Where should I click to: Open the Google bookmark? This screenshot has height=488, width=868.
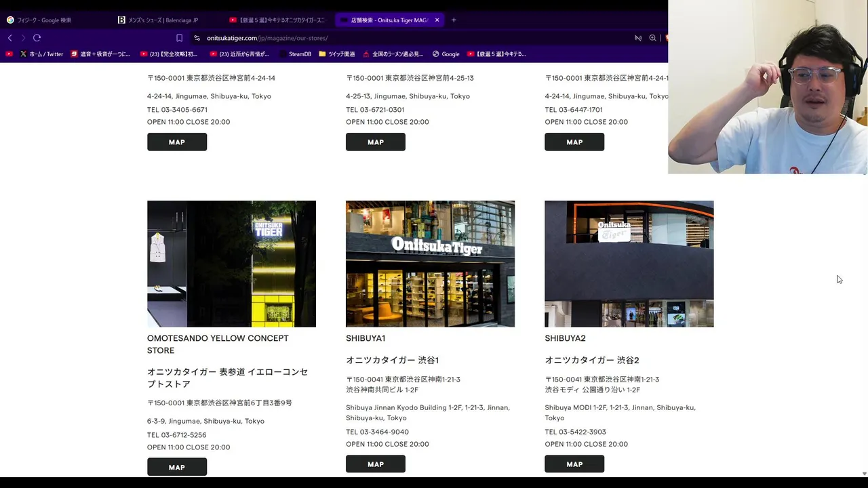tap(446, 54)
